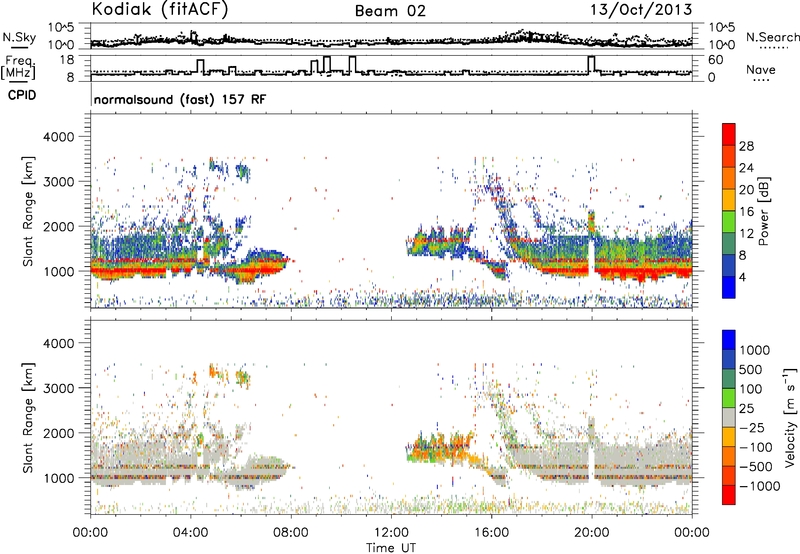The width and height of the screenshot is (800, 554).
Task: Click the '18' frequency axis tick
Action: pos(67,60)
